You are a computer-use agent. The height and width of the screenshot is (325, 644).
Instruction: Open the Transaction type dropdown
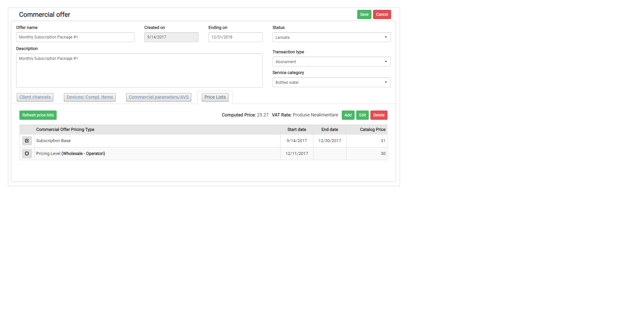coord(332,62)
